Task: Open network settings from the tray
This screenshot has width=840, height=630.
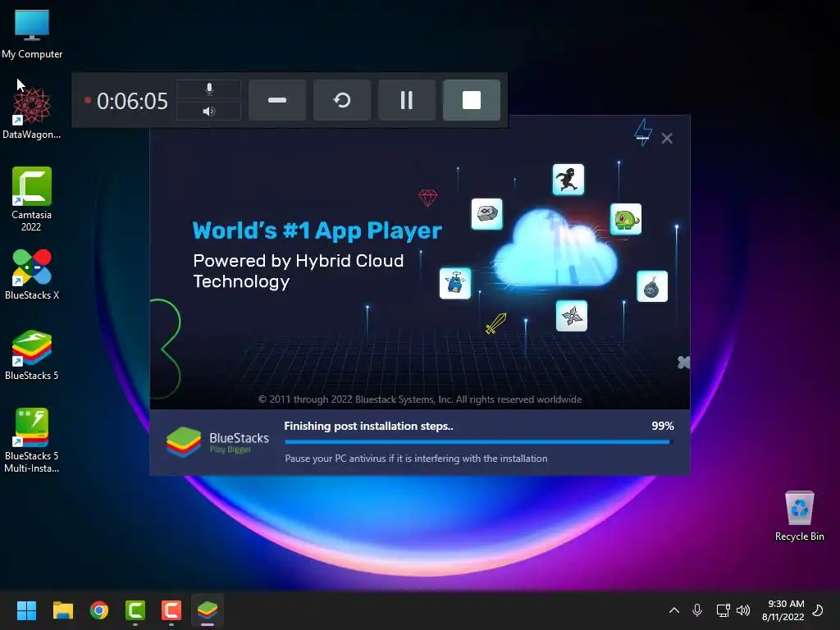Action: (723, 610)
